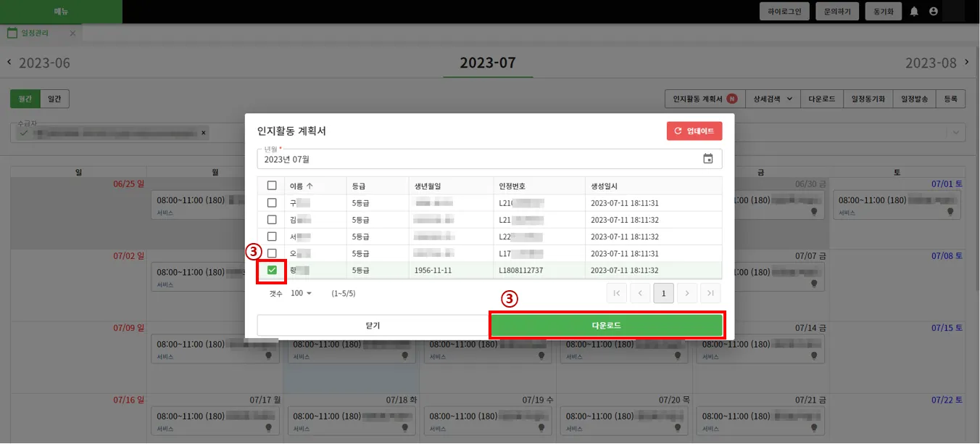Open the notification bell in the top bar

914,12
